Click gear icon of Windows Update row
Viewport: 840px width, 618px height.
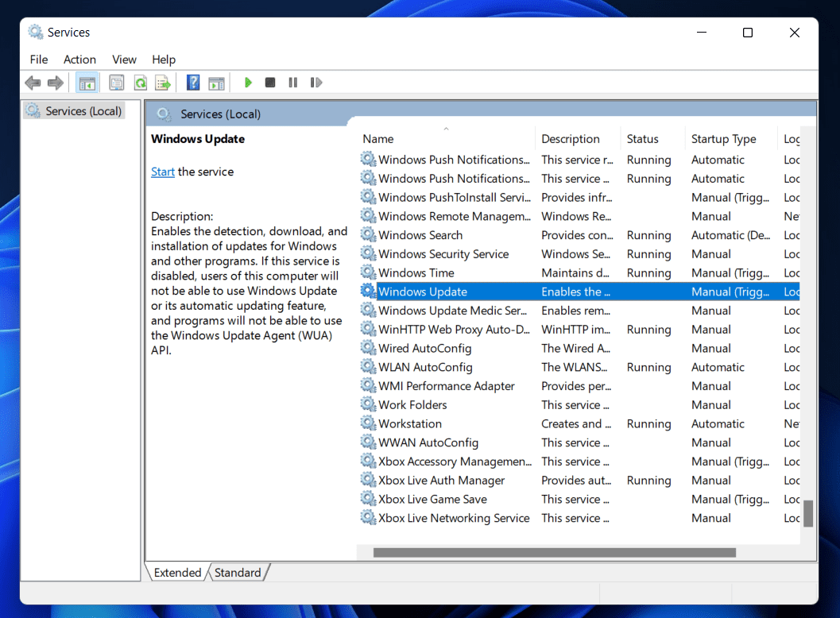[368, 291]
